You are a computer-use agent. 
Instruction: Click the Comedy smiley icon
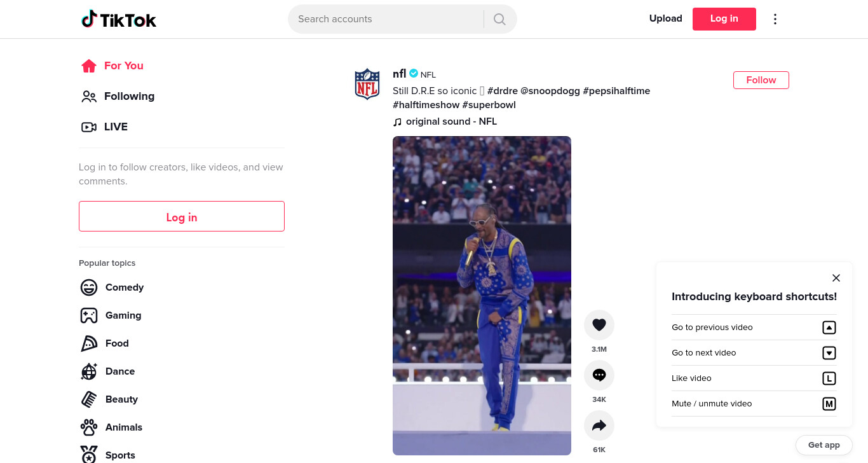point(89,287)
